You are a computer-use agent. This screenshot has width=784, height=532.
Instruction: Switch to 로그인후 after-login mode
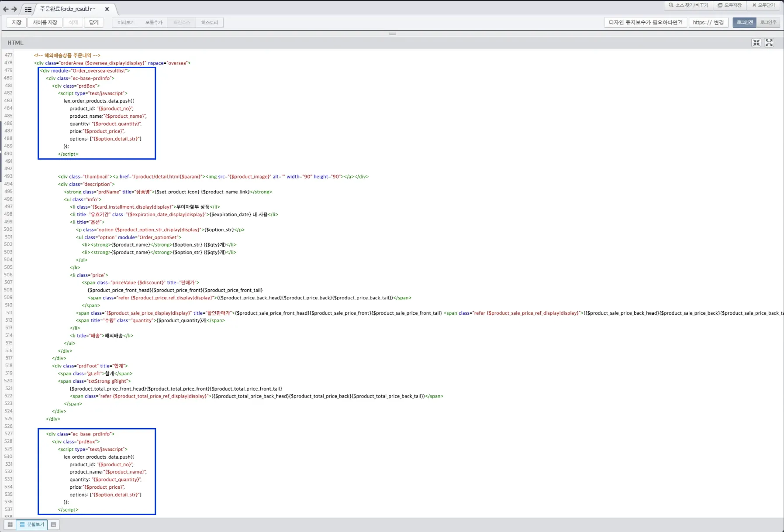pos(768,22)
